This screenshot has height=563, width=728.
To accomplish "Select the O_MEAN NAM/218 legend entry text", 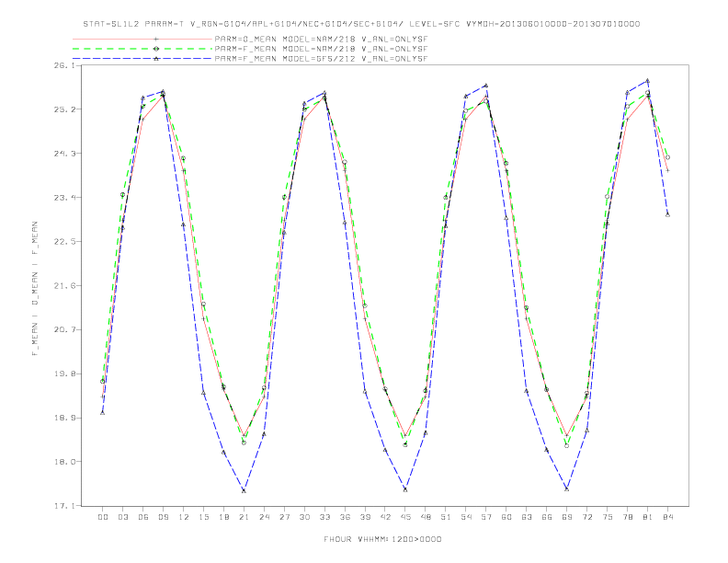I will pos(321,39).
